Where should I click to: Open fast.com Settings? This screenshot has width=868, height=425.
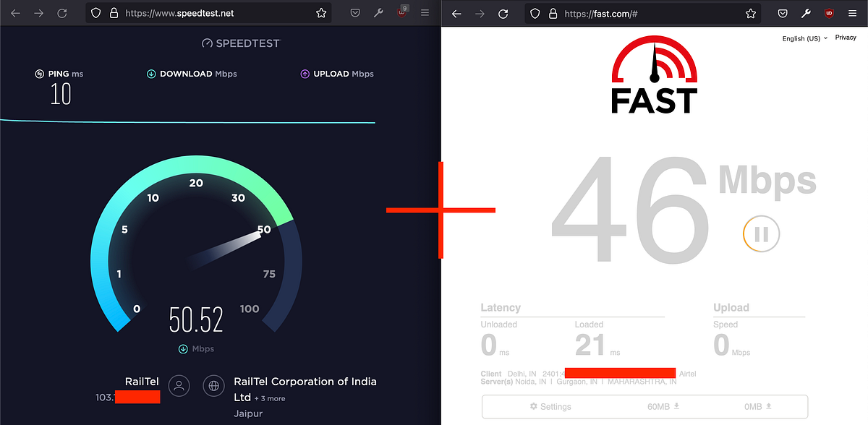click(x=551, y=406)
